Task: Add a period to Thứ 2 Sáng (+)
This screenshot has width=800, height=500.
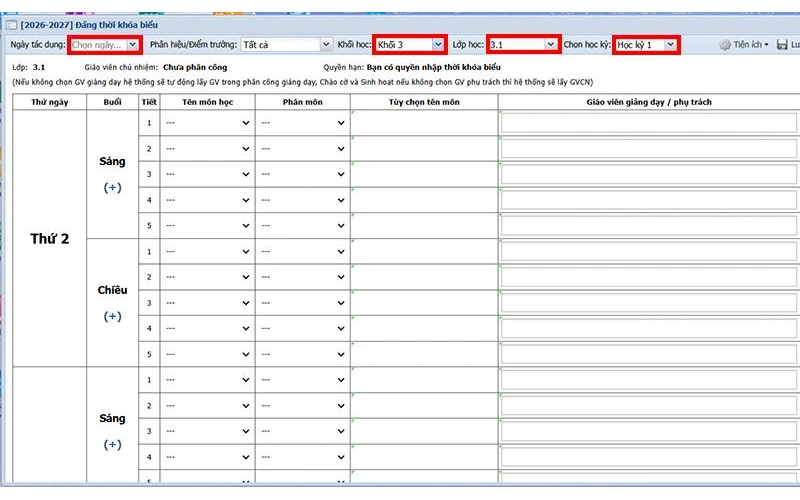Action: [112, 188]
